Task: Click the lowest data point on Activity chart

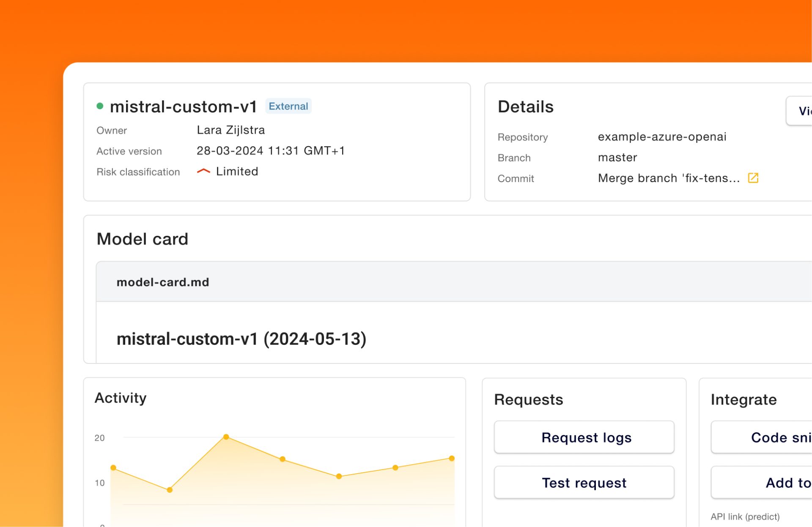Action: pyautogui.click(x=170, y=490)
